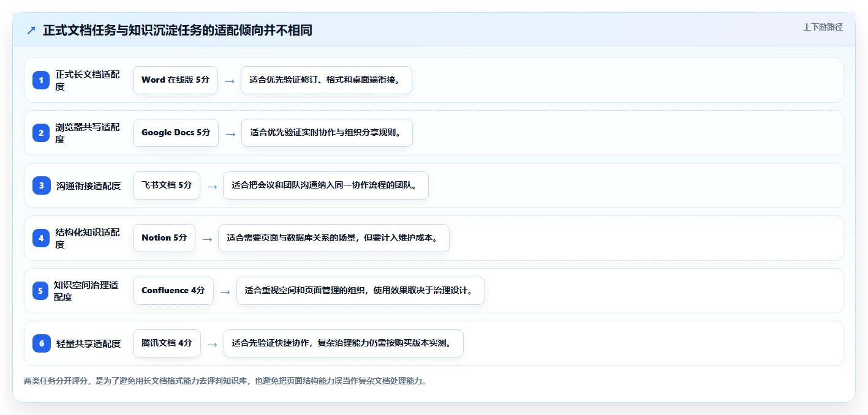Click the number 1 badge

coord(41,80)
